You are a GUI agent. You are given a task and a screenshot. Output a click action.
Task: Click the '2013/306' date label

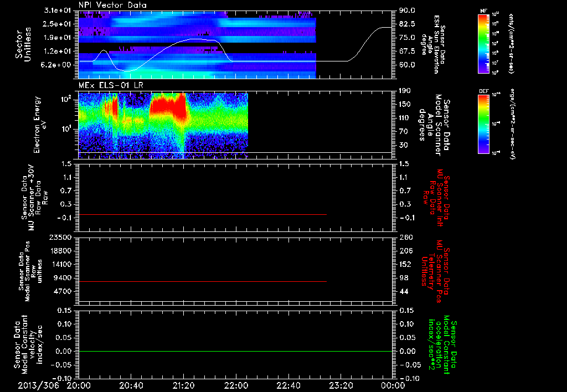coord(39,385)
